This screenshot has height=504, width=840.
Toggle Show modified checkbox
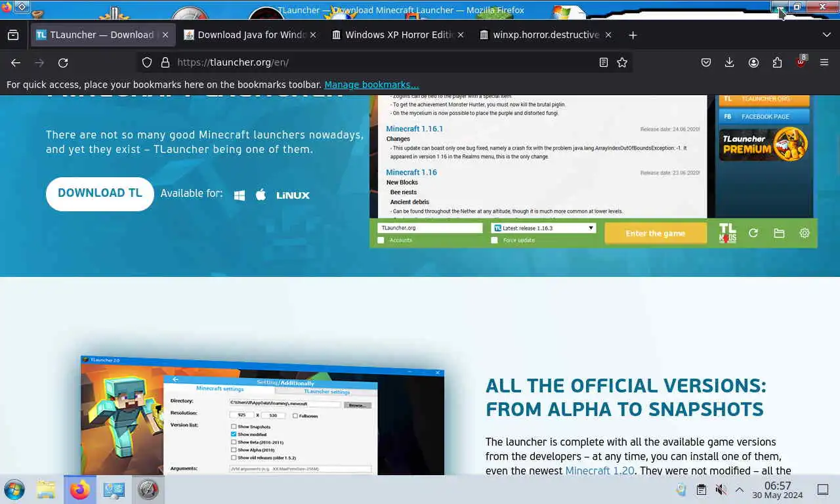234,434
